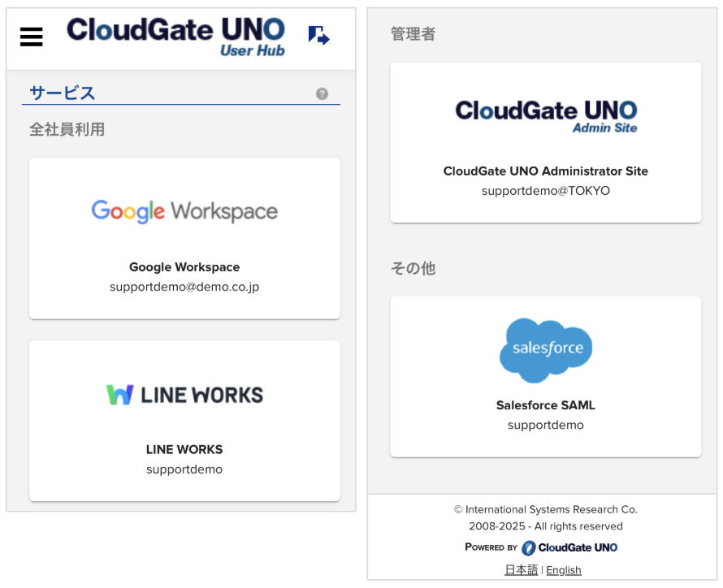Click 'CloudGate UNO Administrator Site' title
Viewport: 723px width, 588px height.
[546, 171]
